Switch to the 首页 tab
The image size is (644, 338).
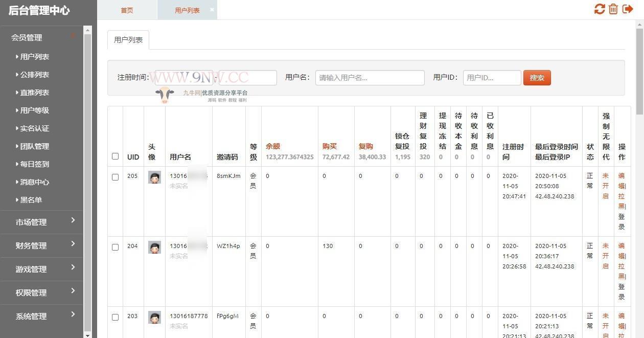tap(127, 10)
